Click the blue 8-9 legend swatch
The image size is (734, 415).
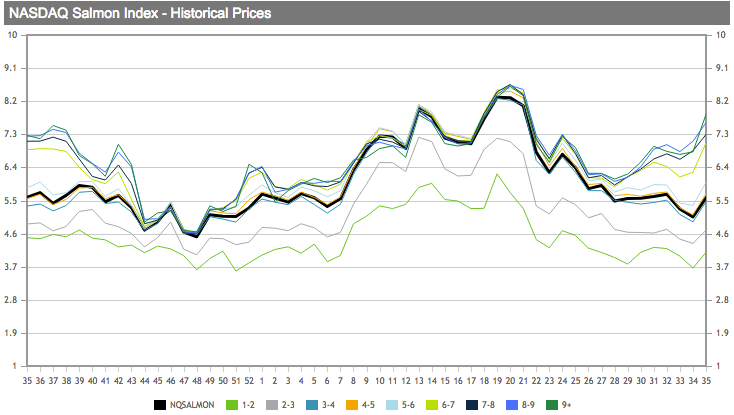512,405
